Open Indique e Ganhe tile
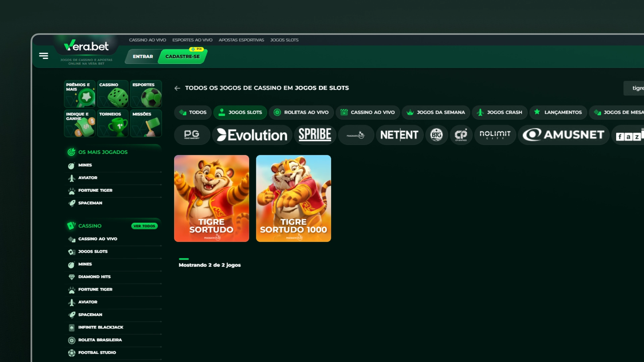Viewport: 644px width, 362px height. click(x=79, y=123)
